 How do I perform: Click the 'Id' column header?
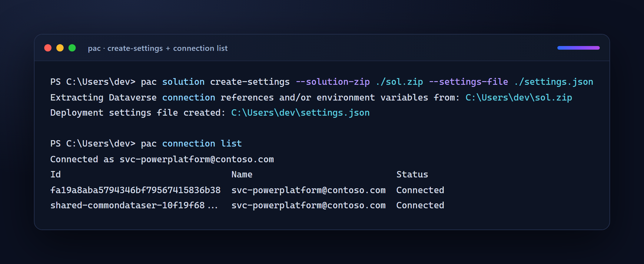[x=55, y=174]
